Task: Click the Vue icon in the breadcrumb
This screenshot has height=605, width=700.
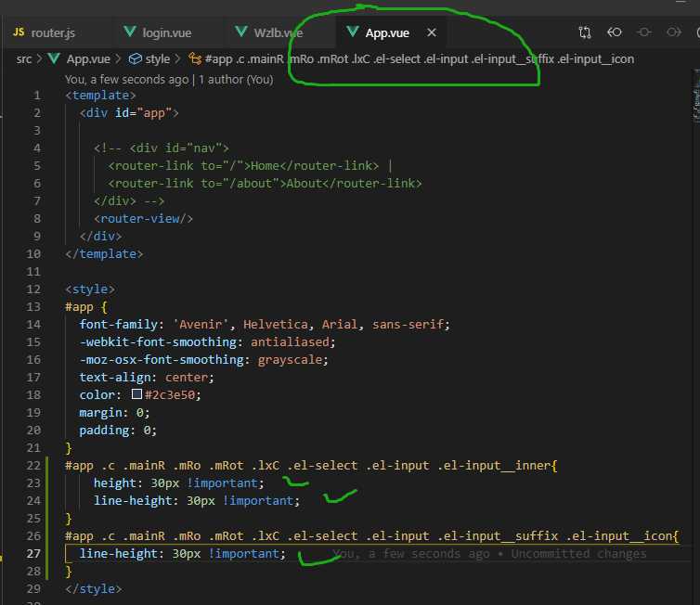Action: tap(54, 58)
